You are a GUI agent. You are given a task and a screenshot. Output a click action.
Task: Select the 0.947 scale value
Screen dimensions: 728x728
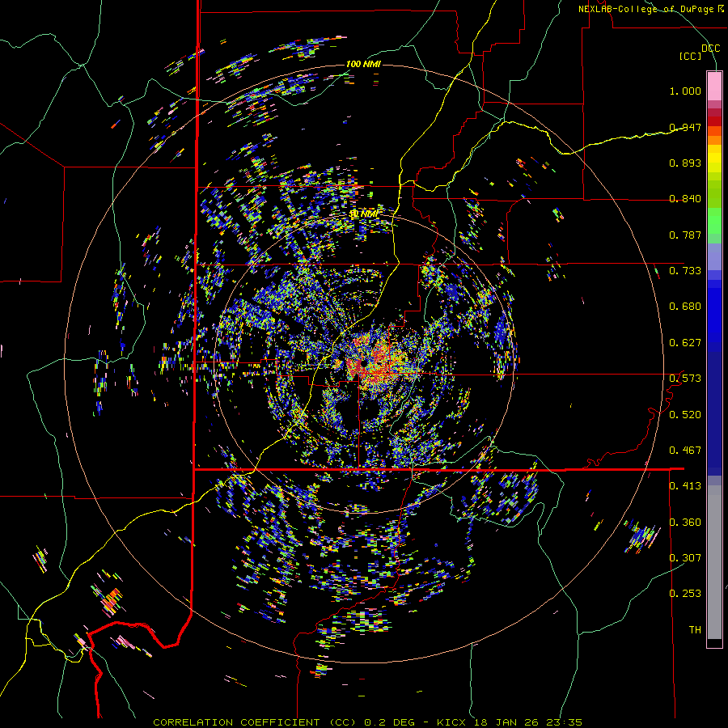pos(685,127)
